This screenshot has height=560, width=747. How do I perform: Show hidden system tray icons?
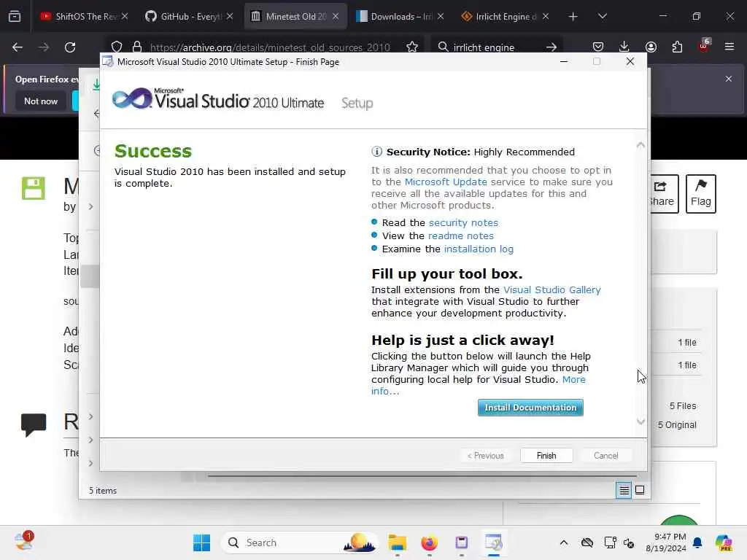pos(564,542)
